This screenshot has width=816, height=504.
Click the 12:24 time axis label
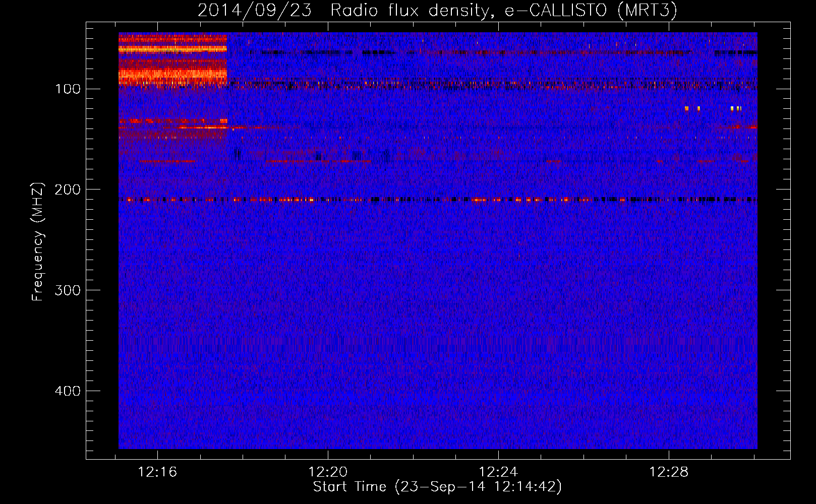498,472
